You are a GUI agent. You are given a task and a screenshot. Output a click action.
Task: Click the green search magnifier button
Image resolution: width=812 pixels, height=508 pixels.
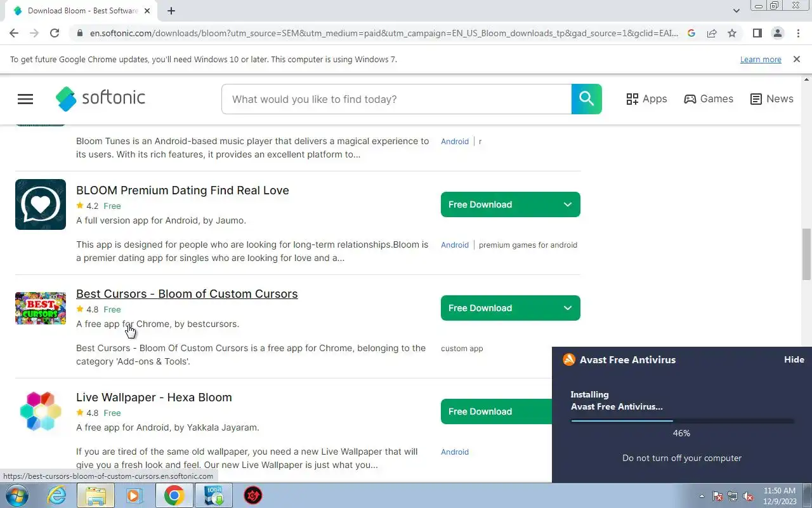point(586,99)
